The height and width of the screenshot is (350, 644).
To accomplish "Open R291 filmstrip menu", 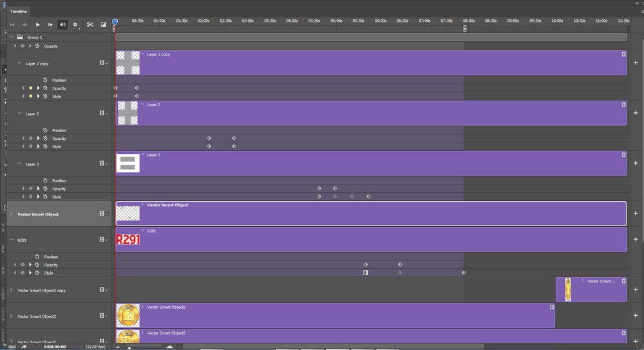I will click(103, 239).
